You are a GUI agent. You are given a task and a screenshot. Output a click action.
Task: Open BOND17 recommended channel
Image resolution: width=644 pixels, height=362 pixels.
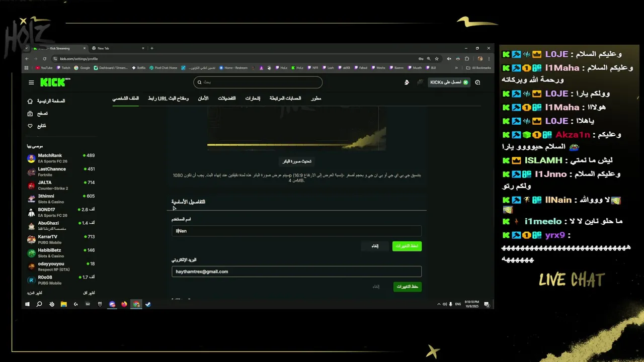[x=61, y=213]
